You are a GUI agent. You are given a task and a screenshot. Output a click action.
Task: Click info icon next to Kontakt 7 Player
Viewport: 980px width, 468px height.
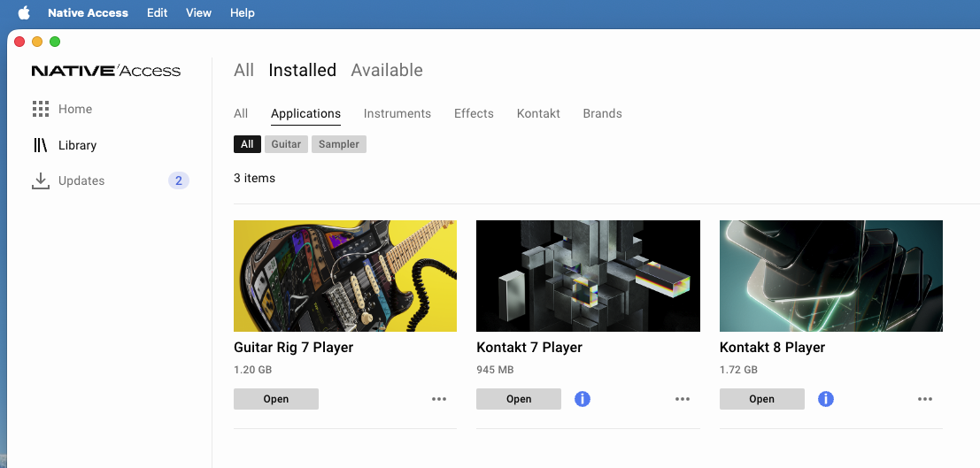coord(583,399)
